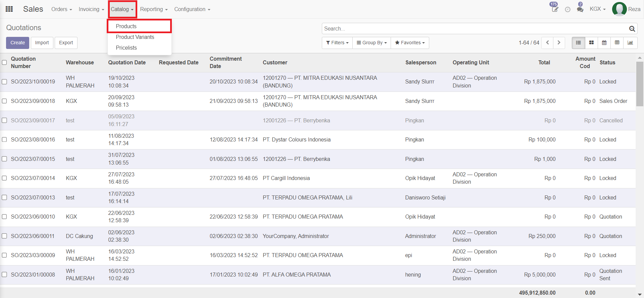Click customer PT Cargill Indonesia
This screenshot has height=298, width=644.
click(286, 178)
